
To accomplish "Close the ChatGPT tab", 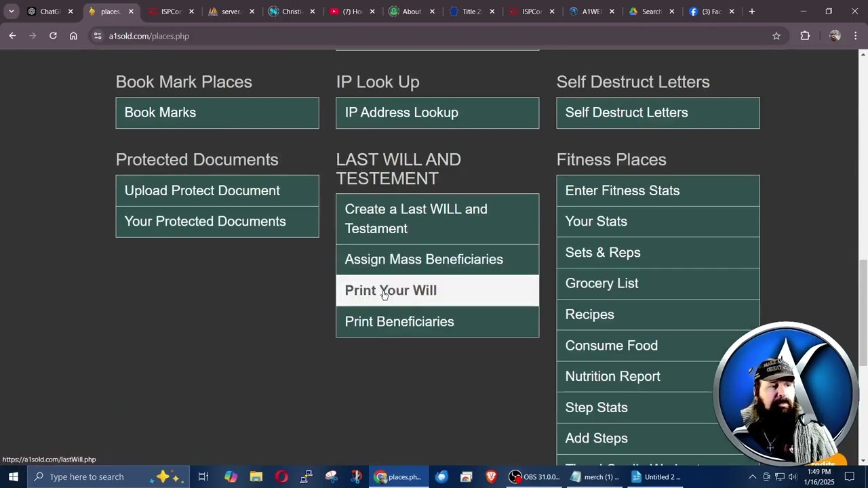I will tap(71, 12).
